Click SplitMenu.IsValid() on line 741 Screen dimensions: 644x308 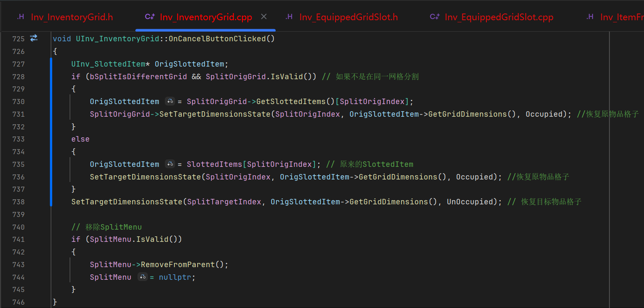click(136, 239)
